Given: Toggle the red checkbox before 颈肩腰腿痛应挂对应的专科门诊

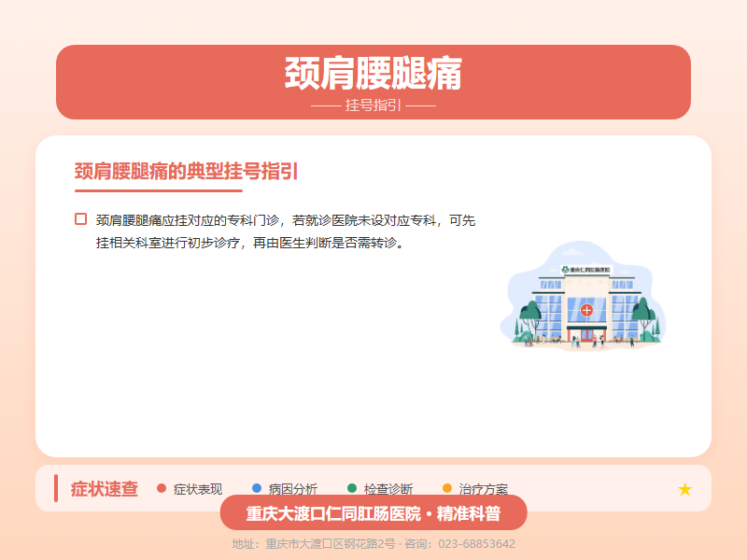Looking at the screenshot, I should (81, 219).
